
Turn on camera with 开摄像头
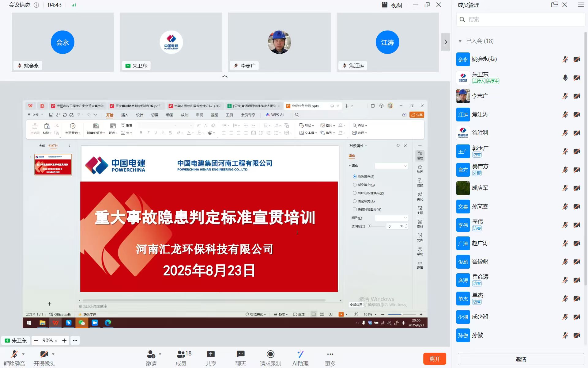pyautogui.click(x=44, y=358)
